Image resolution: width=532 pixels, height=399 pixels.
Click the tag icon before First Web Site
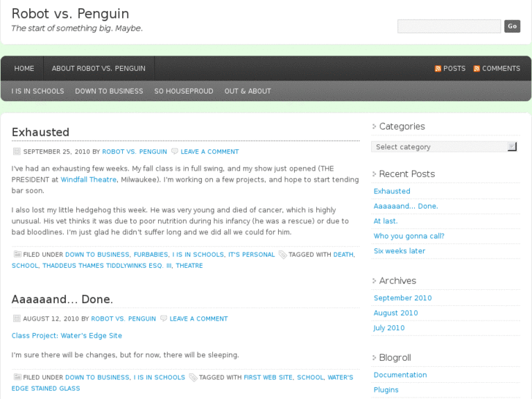pos(193,378)
